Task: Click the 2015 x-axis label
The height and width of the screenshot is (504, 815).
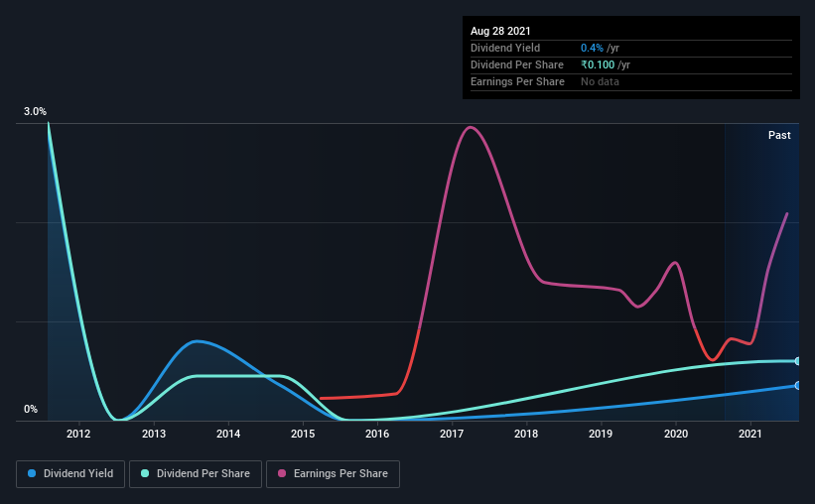Action: pos(303,434)
